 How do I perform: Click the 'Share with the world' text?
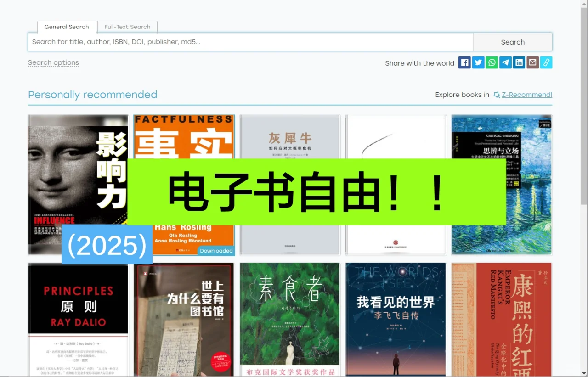point(419,63)
